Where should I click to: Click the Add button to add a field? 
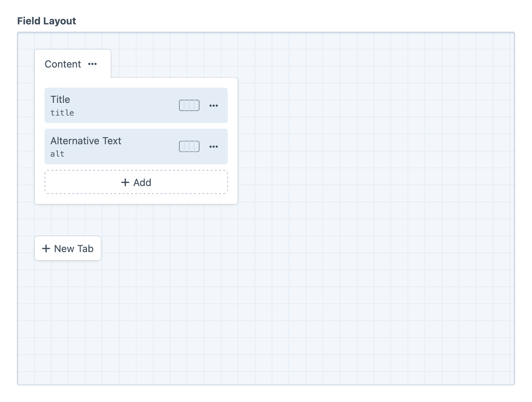pos(136,182)
